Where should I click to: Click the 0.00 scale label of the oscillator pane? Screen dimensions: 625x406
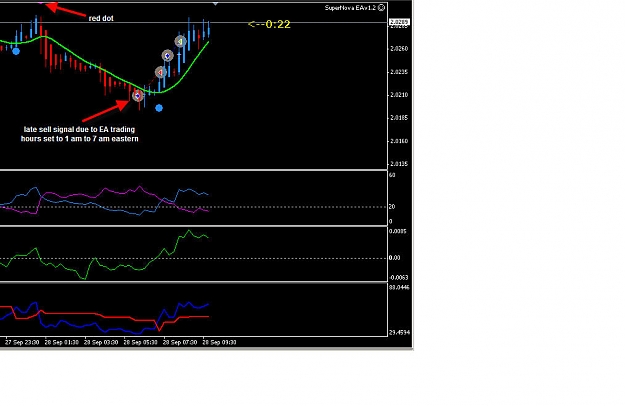pyautogui.click(x=394, y=258)
